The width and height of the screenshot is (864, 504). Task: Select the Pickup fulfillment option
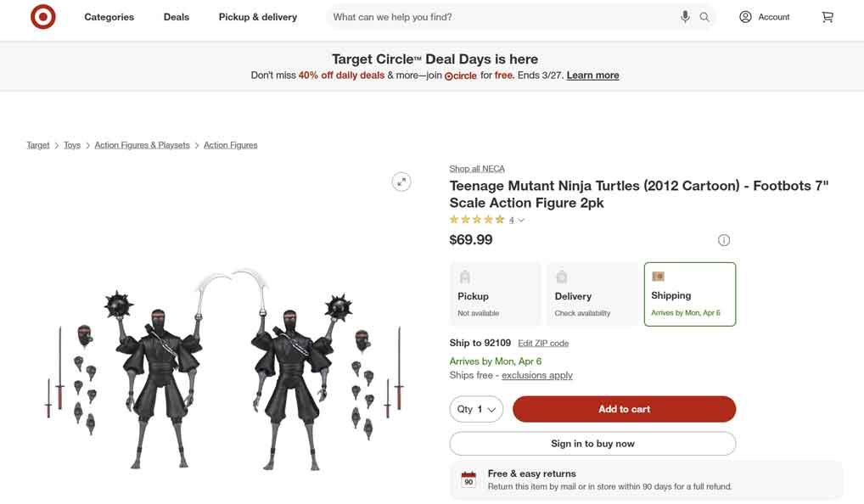click(x=495, y=294)
